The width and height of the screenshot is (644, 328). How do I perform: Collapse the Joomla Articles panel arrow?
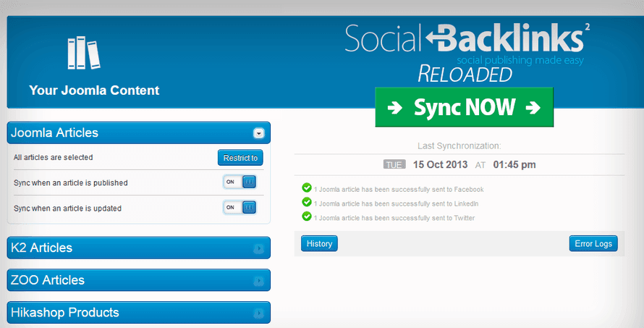[x=258, y=133]
